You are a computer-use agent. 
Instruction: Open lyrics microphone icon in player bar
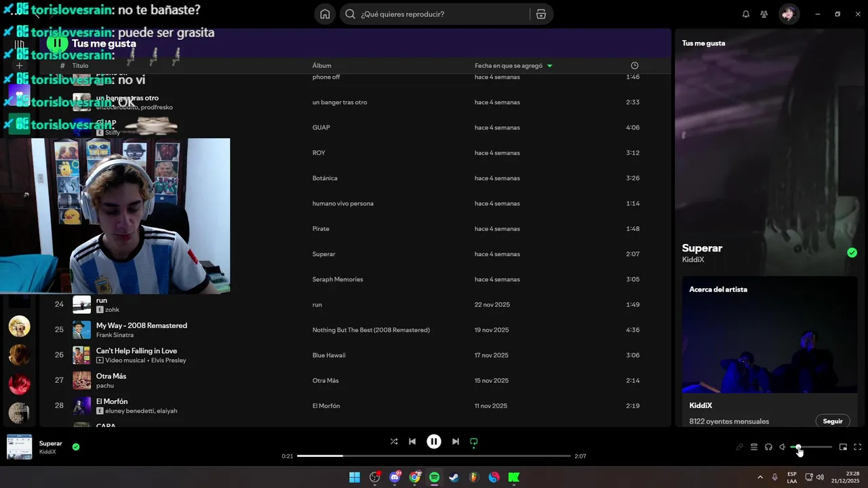coord(739,447)
